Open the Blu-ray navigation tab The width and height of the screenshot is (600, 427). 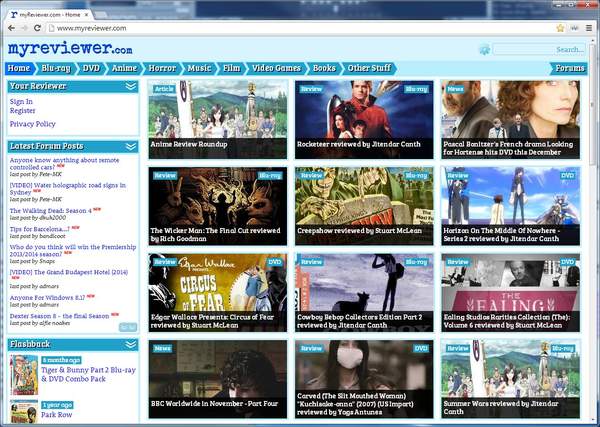[x=56, y=68]
